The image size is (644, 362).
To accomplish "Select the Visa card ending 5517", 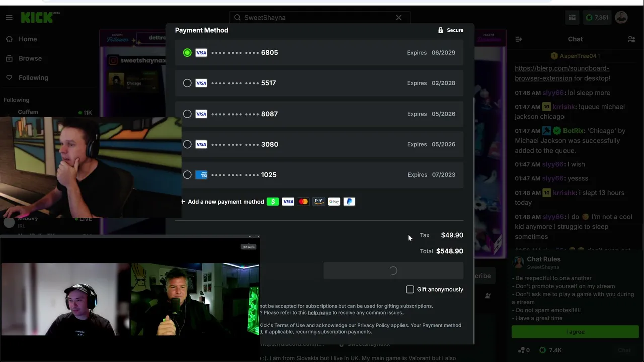I will click(x=319, y=83).
